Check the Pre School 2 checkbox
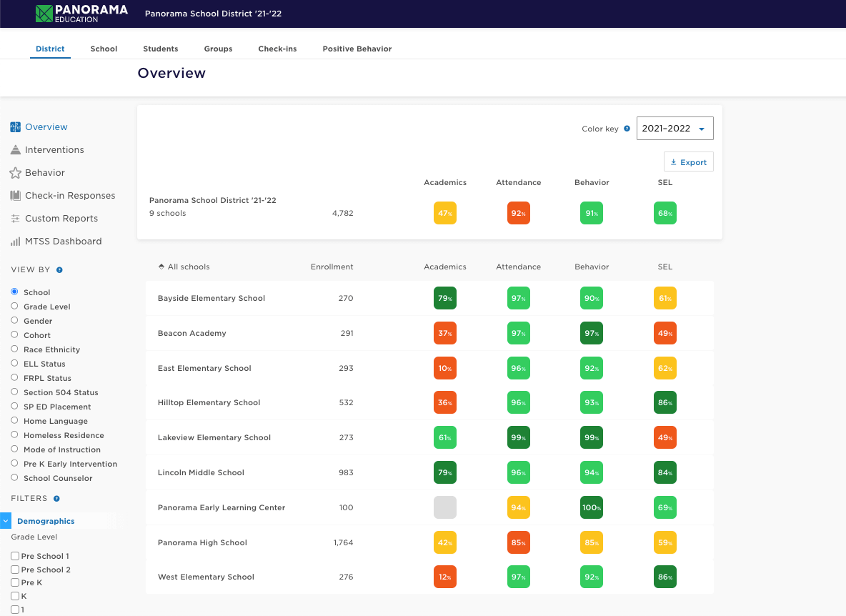 [15, 569]
